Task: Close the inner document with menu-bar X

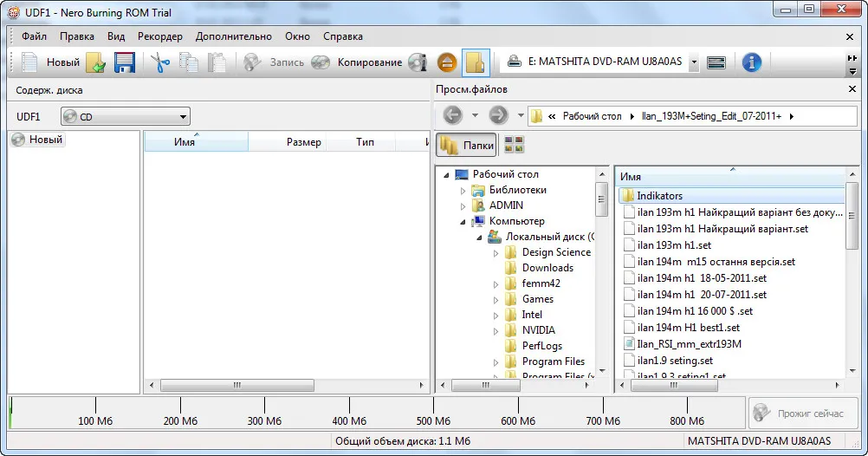Action: (x=850, y=36)
